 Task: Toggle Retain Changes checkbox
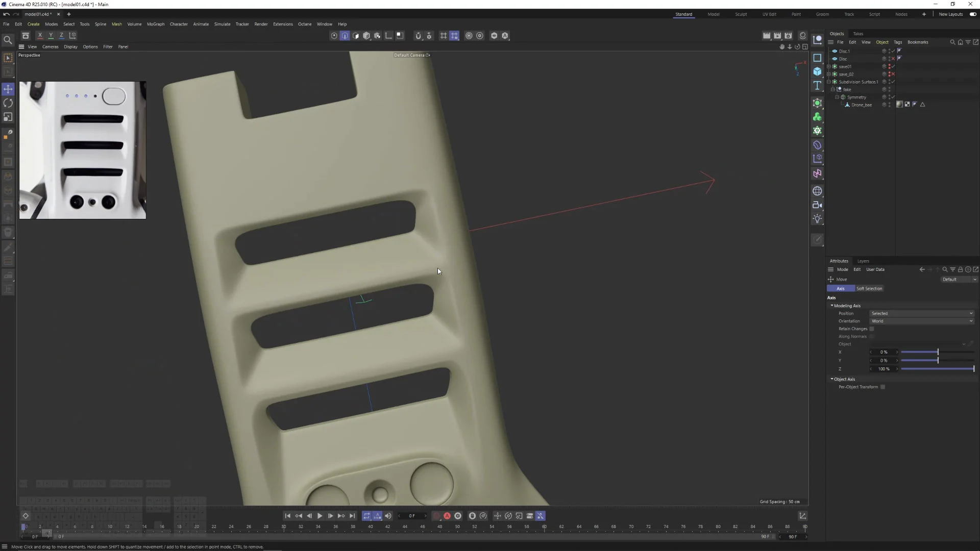coord(872,329)
